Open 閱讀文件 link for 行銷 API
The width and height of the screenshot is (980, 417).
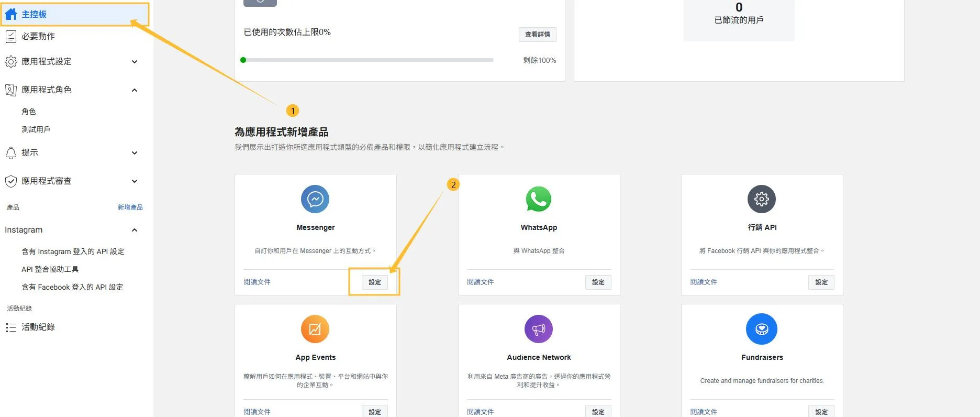(x=704, y=282)
